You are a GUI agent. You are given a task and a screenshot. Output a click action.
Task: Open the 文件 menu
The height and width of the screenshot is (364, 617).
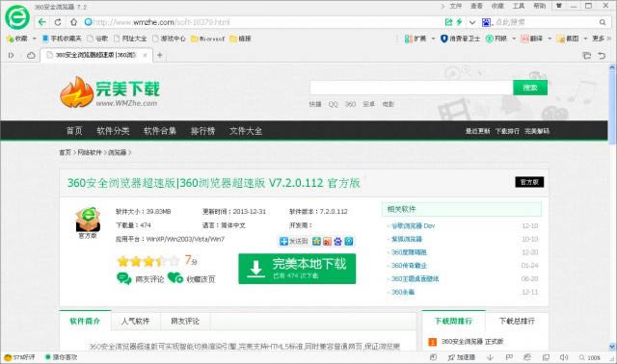tap(455, 6)
